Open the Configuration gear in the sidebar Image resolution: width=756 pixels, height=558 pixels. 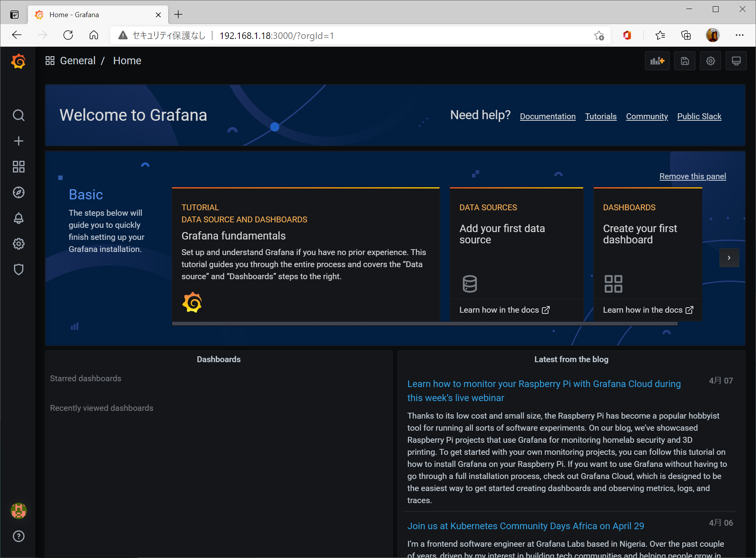(18, 244)
